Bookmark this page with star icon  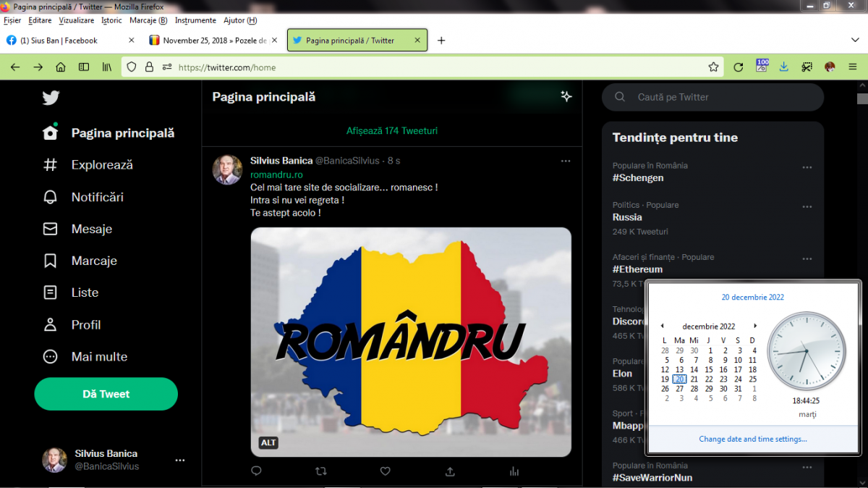(713, 67)
